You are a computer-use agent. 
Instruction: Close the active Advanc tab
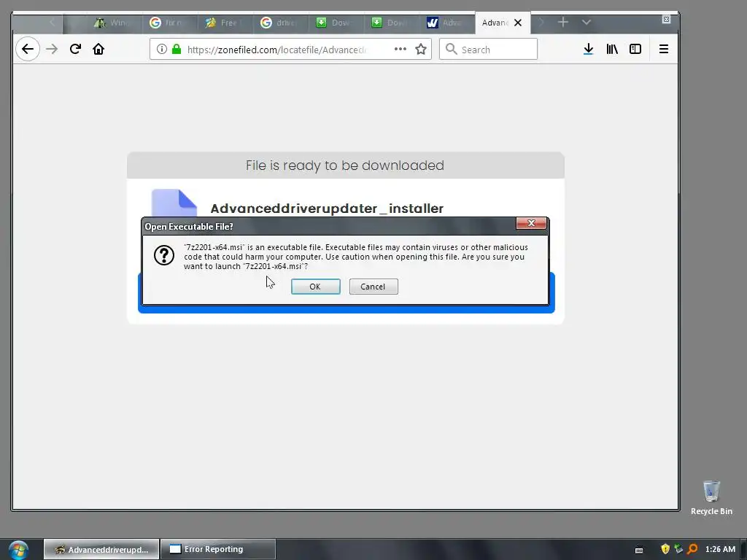pyautogui.click(x=518, y=23)
